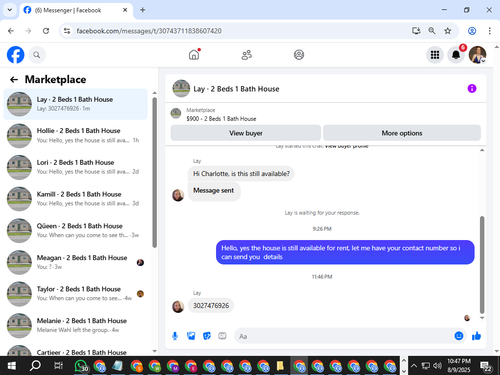Click the conversation list scrollbar
Viewport: 500px width, 375px height.
tap(154, 172)
